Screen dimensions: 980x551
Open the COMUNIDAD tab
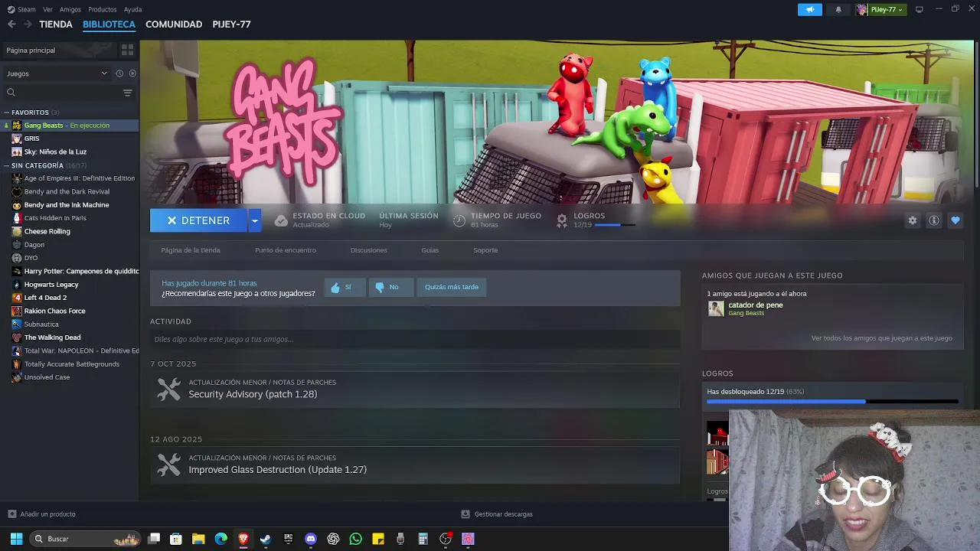[174, 24]
